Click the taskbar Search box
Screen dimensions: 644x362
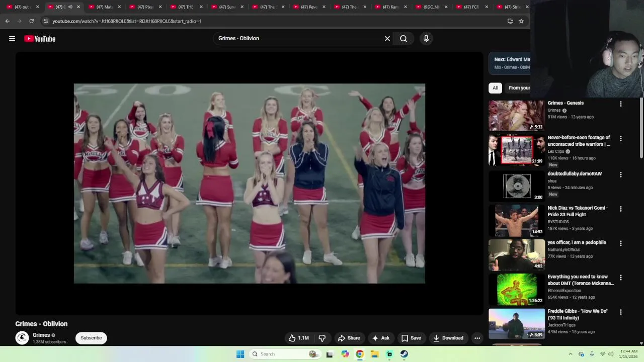284,354
